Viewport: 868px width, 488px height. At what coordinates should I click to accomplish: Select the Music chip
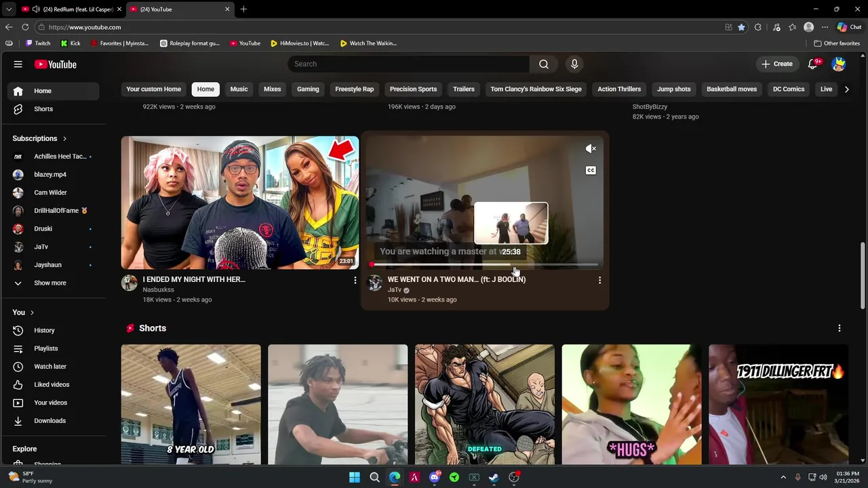(x=239, y=89)
